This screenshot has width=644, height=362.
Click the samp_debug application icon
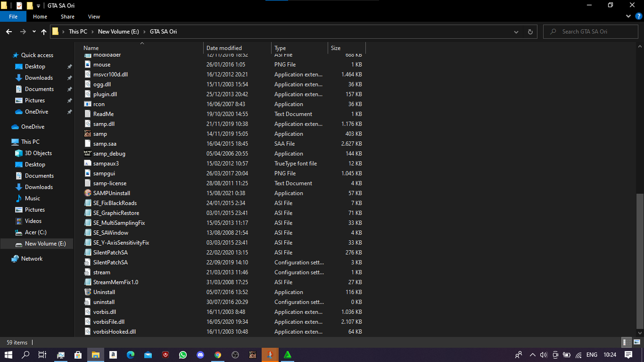coord(88,153)
